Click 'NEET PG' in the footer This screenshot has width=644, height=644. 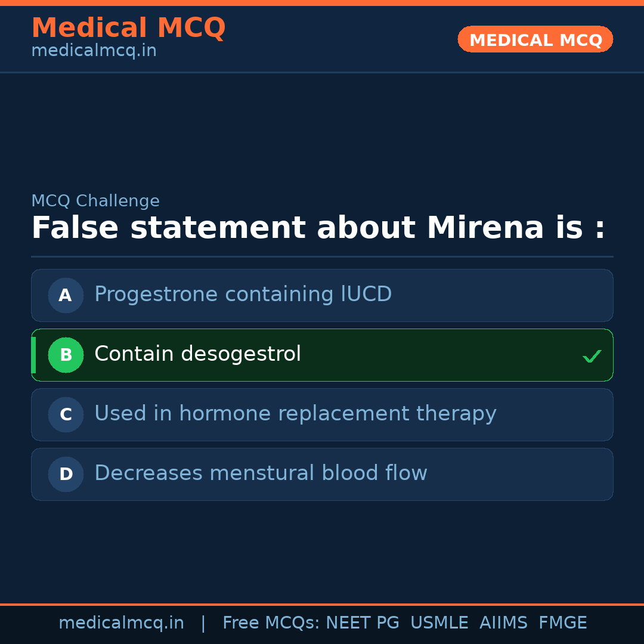tap(363, 623)
